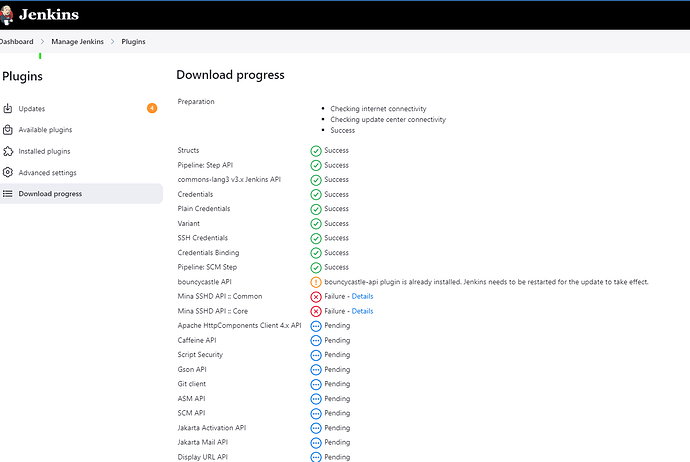Click the Download progress list icon

point(8,194)
